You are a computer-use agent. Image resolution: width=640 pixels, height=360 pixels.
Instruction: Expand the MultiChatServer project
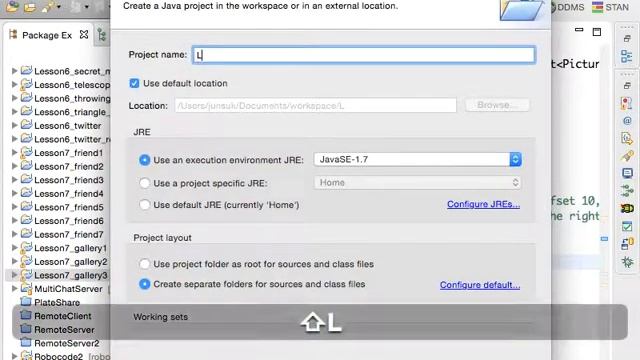14,288
